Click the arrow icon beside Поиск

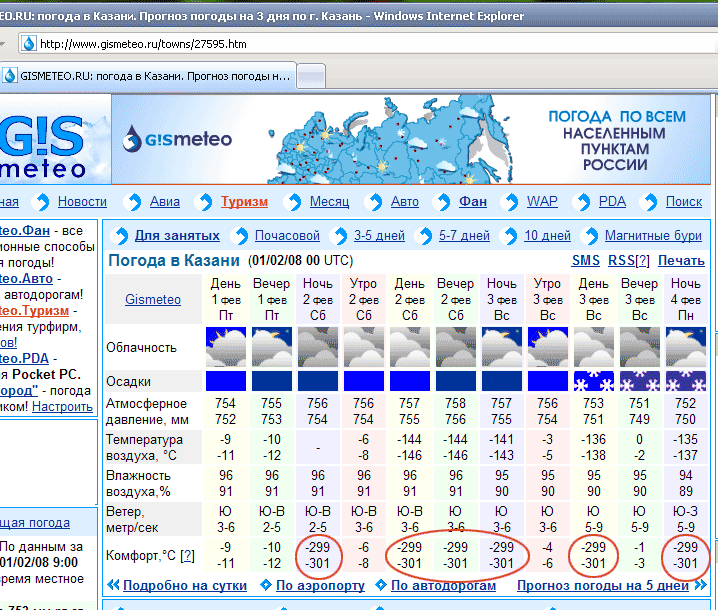point(650,202)
